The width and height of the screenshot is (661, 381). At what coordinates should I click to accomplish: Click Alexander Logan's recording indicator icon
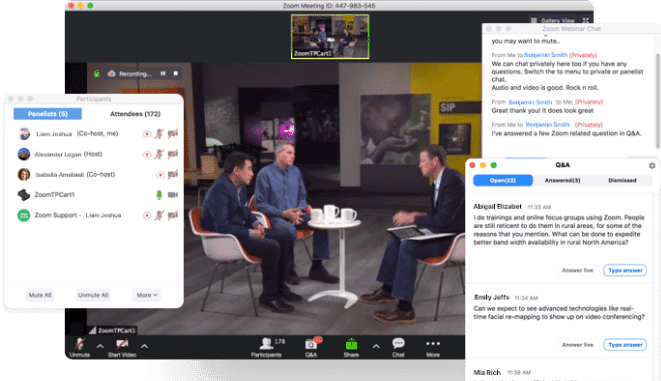(x=147, y=154)
